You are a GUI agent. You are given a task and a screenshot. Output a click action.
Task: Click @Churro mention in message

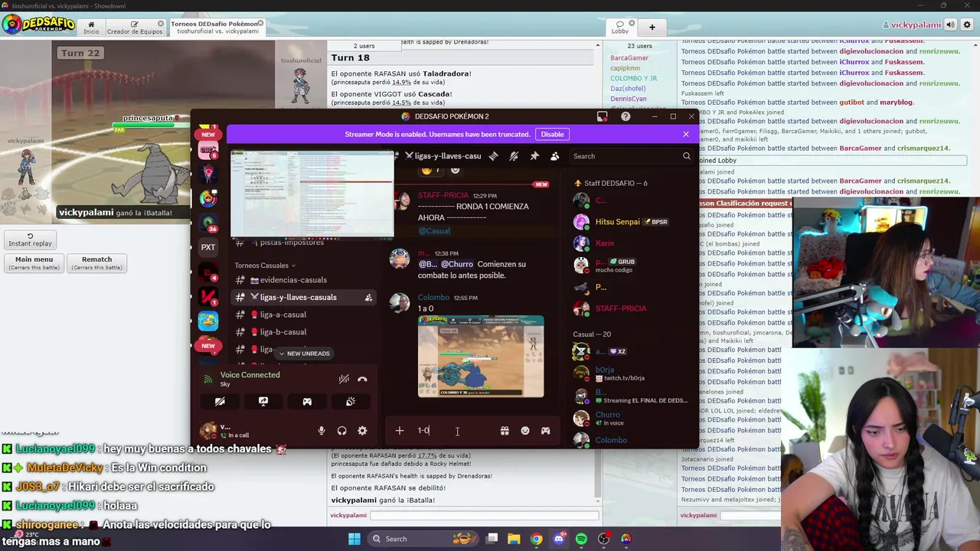457,264
